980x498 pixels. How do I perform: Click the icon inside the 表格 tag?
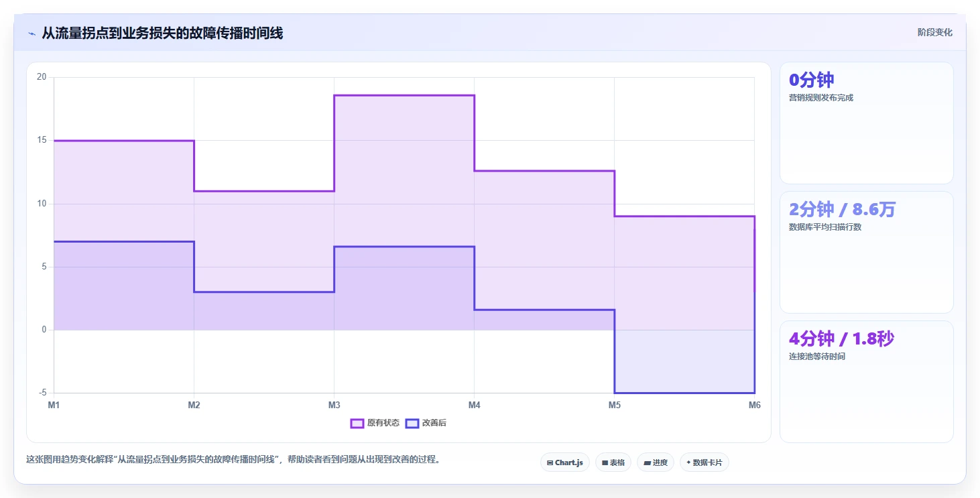coord(605,463)
